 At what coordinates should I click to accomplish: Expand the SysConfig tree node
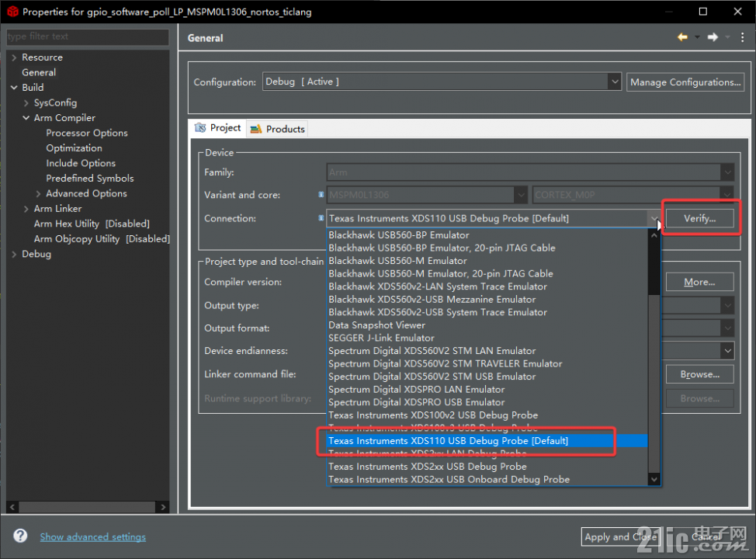(x=26, y=102)
